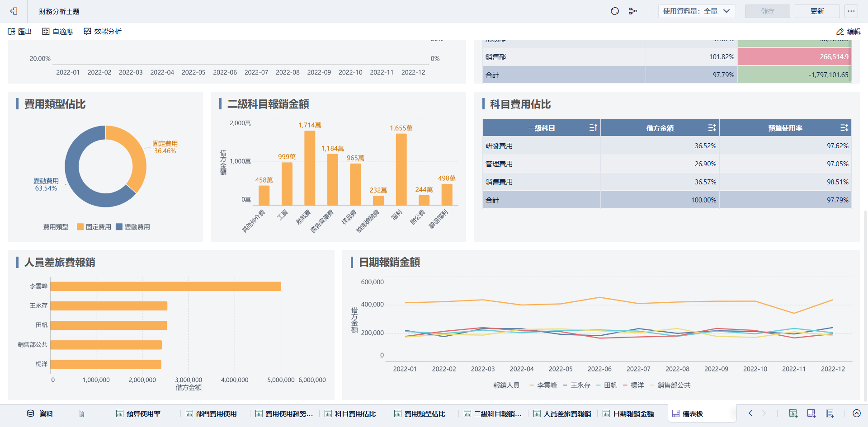Click the 差旅費 bar labeled 1,714萬
This screenshot has height=427, width=868.
(x=310, y=168)
